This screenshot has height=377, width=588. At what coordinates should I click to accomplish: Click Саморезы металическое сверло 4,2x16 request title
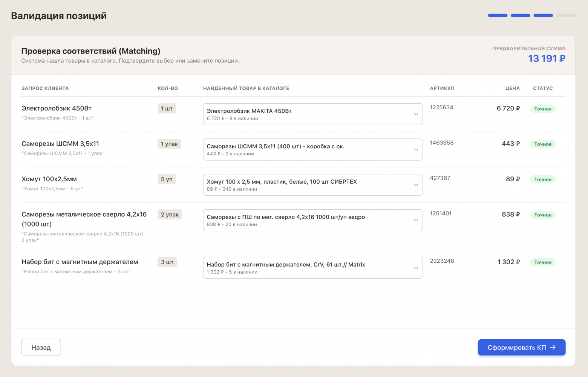coord(84,219)
